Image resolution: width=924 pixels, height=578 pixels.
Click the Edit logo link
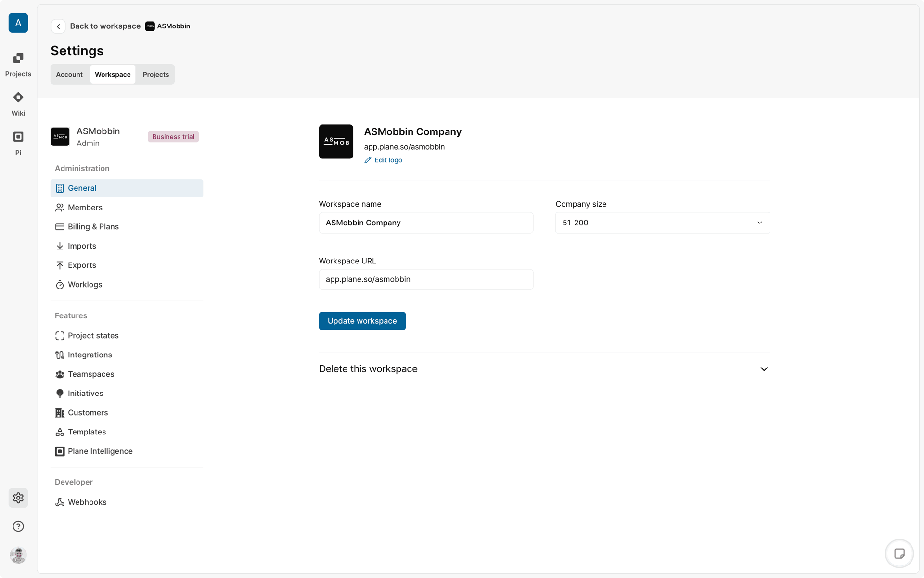click(x=383, y=160)
